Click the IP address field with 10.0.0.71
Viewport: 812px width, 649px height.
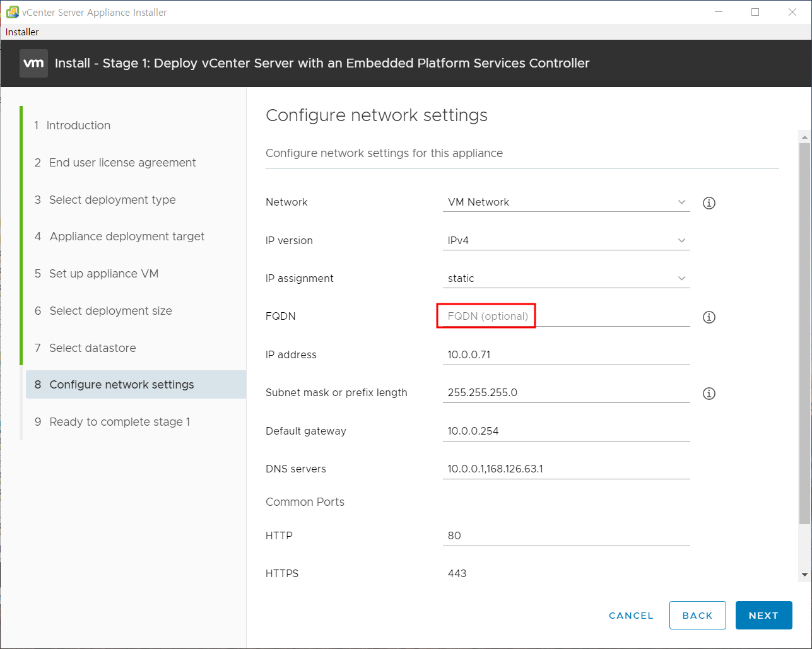click(x=566, y=354)
